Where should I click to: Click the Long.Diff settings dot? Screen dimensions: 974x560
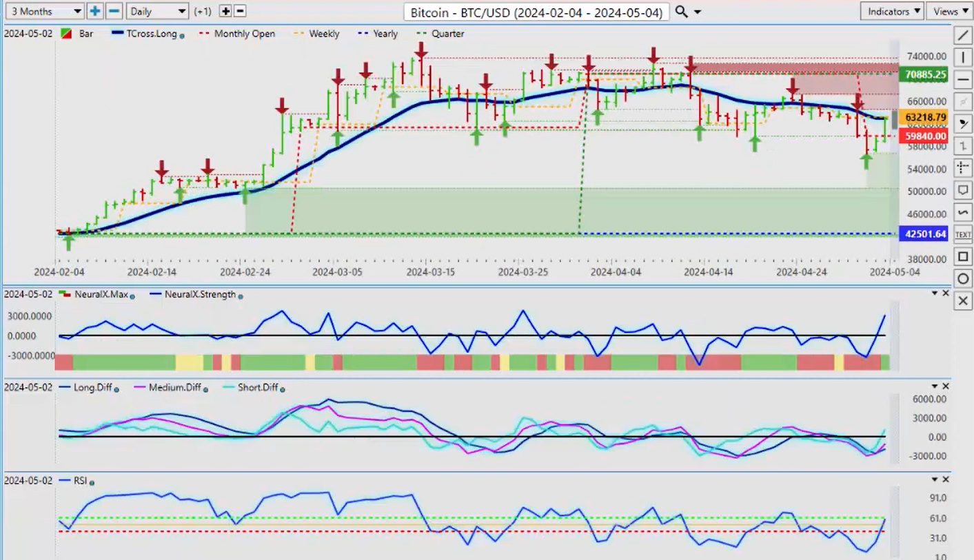coord(116,389)
